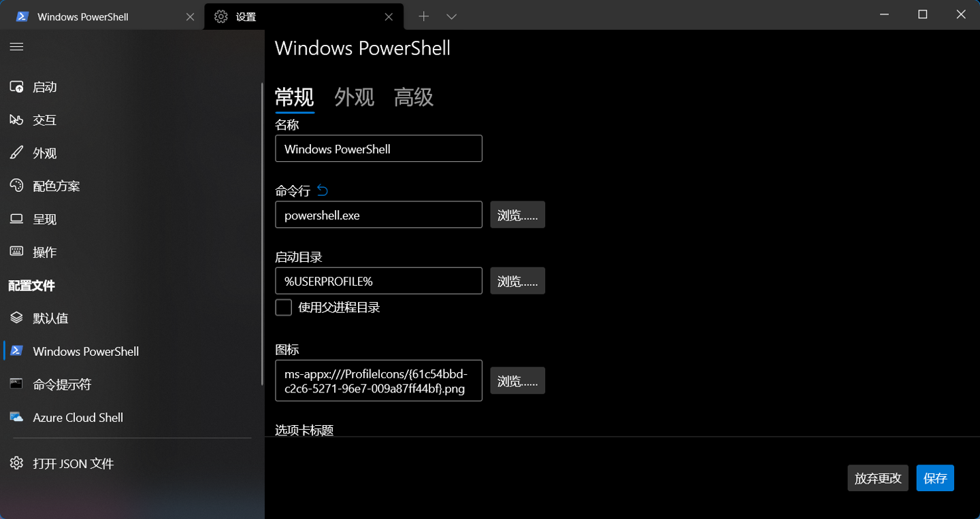Click the 放弃更改 button
This screenshot has width=980, height=519.
click(878, 478)
